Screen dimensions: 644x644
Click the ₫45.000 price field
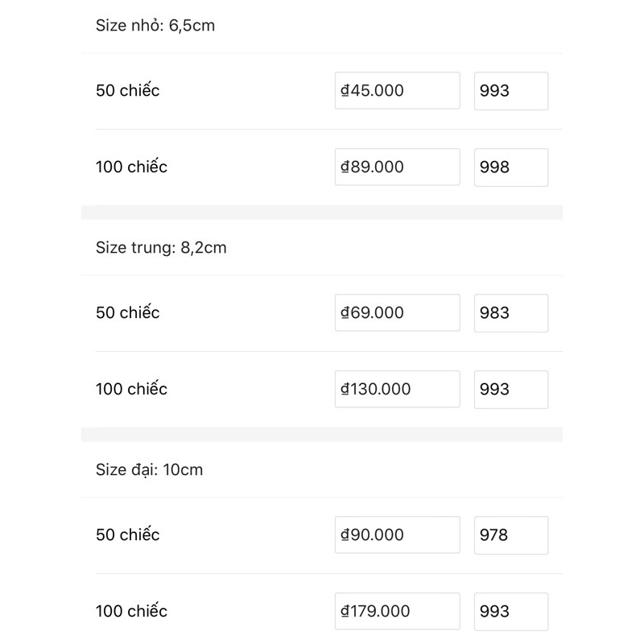coord(397,91)
